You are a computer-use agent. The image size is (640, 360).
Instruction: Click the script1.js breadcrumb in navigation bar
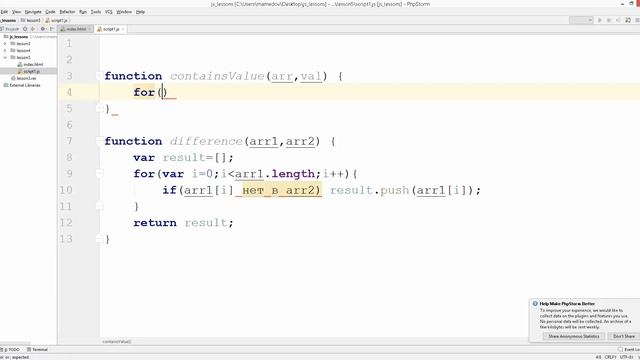click(x=57, y=20)
